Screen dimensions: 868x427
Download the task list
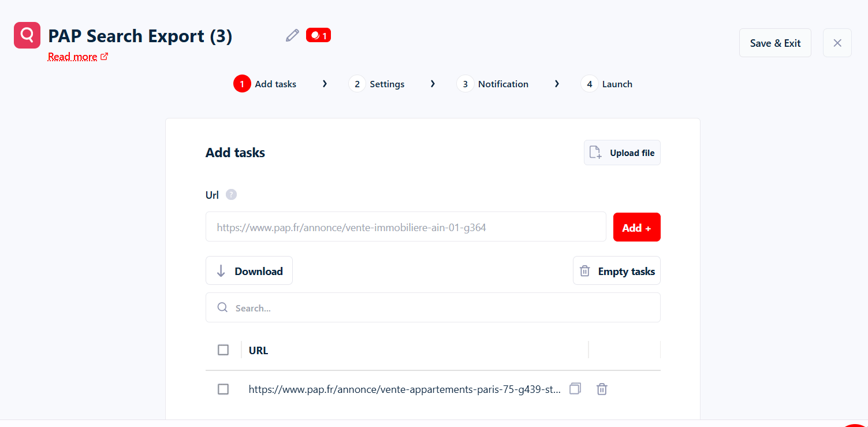(x=249, y=270)
